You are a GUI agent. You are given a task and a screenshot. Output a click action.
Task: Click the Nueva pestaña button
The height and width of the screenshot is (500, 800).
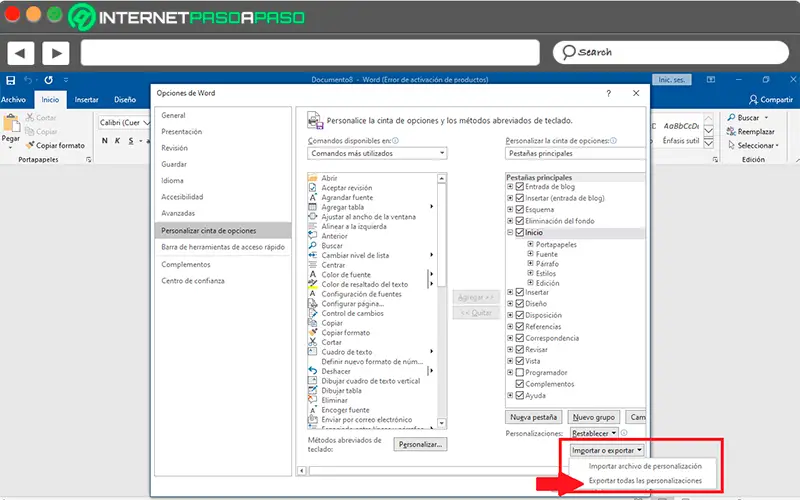[x=533, y=417]
